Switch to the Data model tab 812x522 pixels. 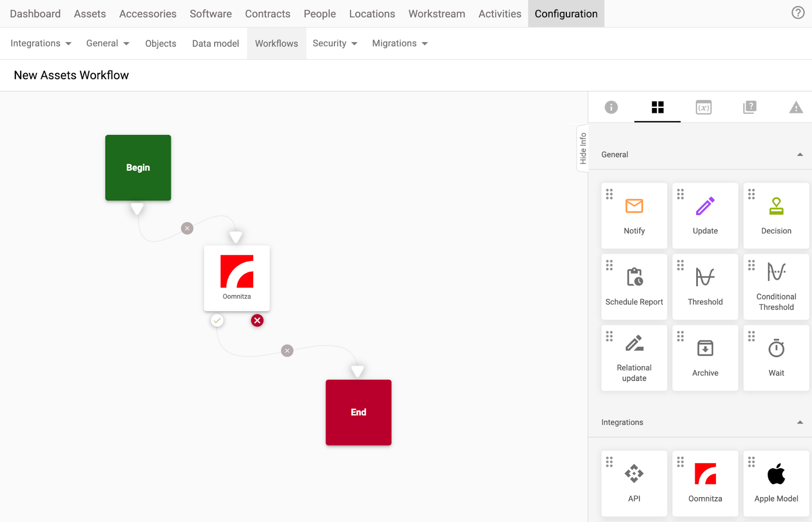(215, 44)
